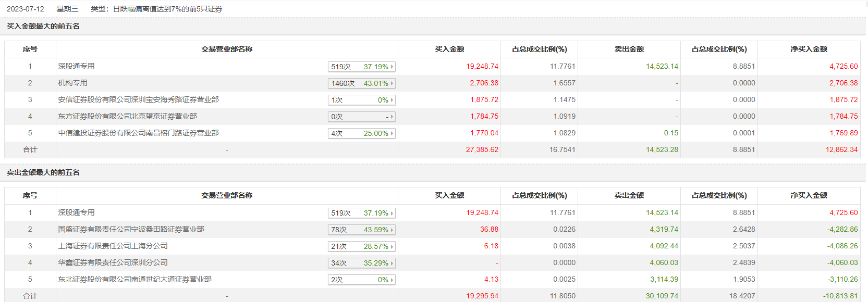Click 深股通专用 in sell table
The image size is (868, 302).
tap(76, 212)
